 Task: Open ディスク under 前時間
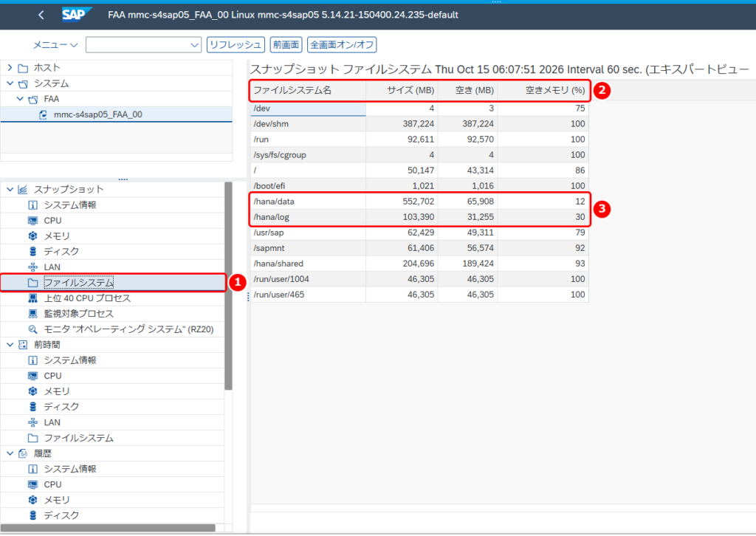(x=61, y=407)
